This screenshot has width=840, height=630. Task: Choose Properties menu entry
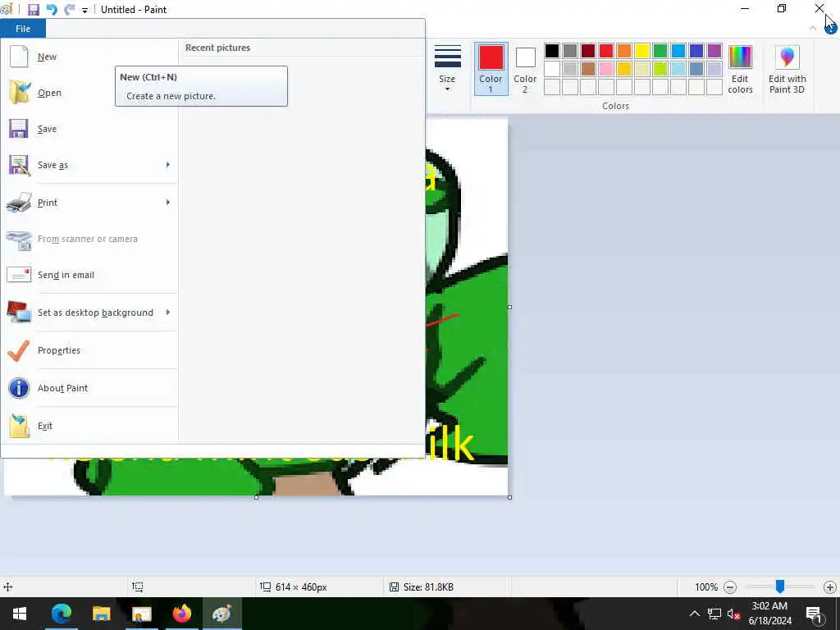(x=90, y=350)
